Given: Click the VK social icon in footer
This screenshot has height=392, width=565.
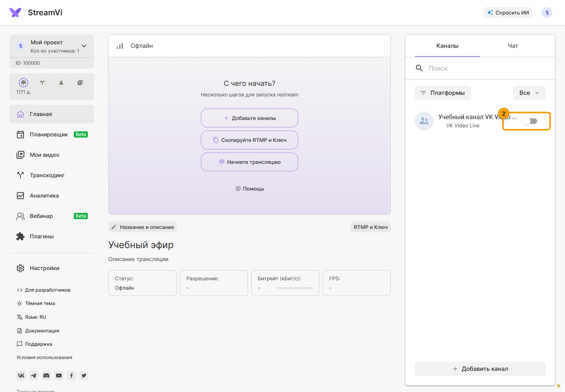Looking at the screenshot, I should pyautogui.click(x=21, y=376).
